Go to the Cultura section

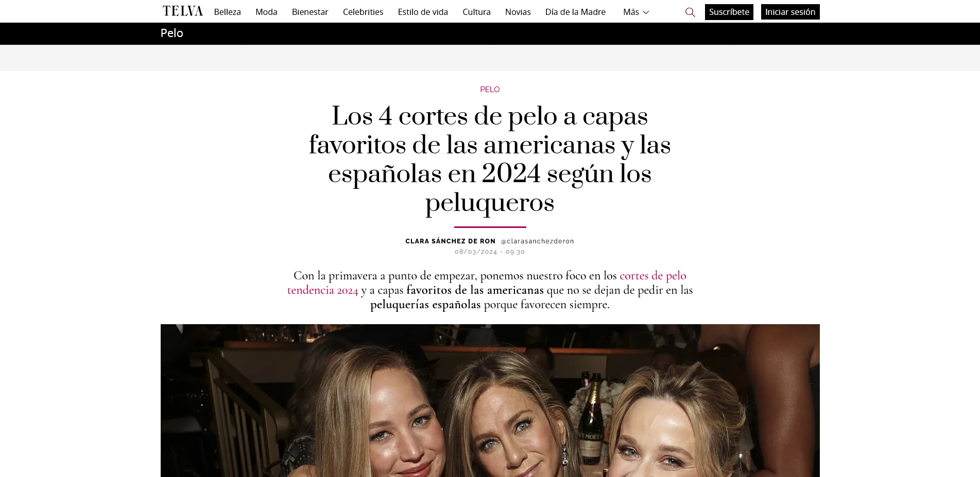click(x=476, y=12)
